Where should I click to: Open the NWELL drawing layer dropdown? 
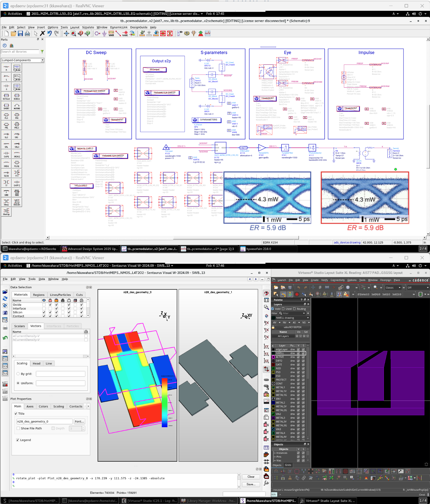tap(308, 318)
